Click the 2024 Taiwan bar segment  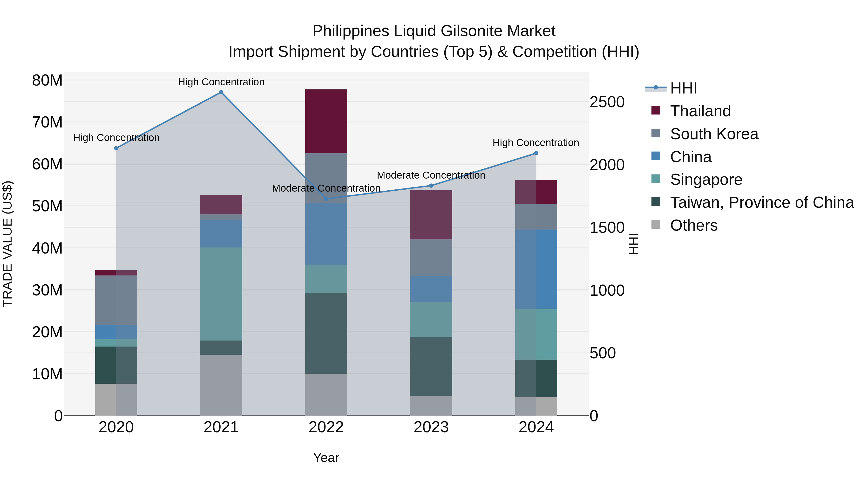coord(536,379)
